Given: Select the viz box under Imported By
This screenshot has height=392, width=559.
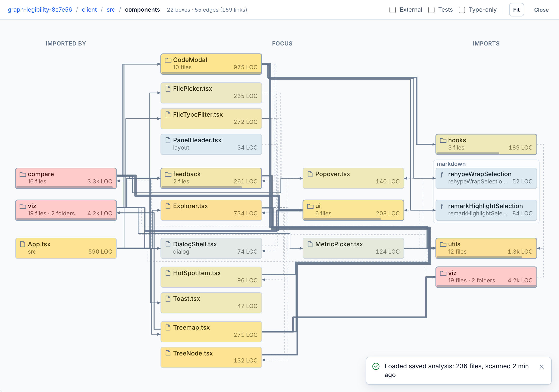Looking at the screenshot, I should click(x=66, y=210).
